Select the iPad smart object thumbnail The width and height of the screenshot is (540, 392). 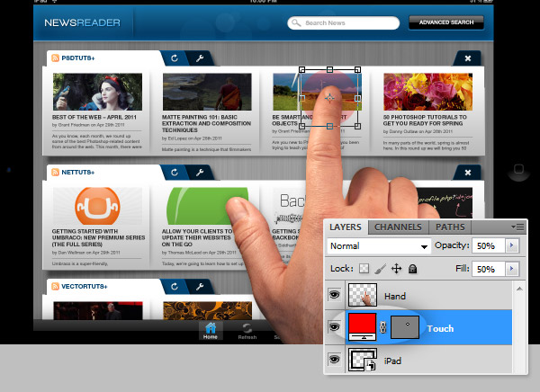point(363,360)
